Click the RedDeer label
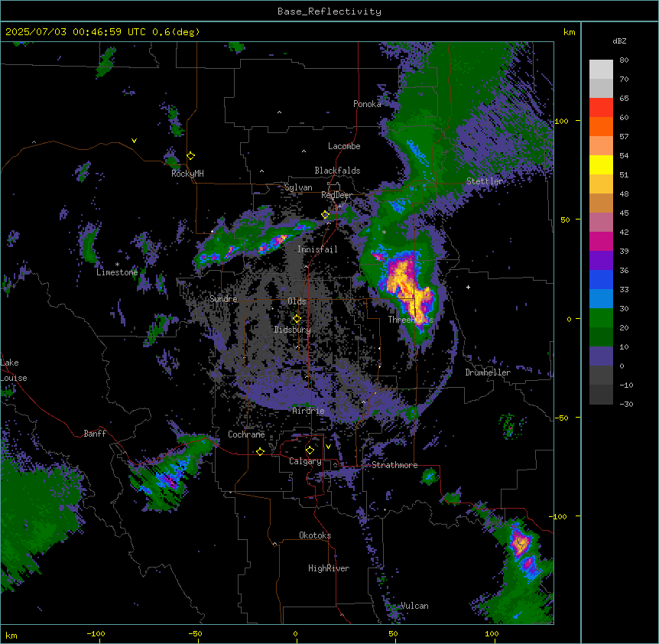 [336, 195]
